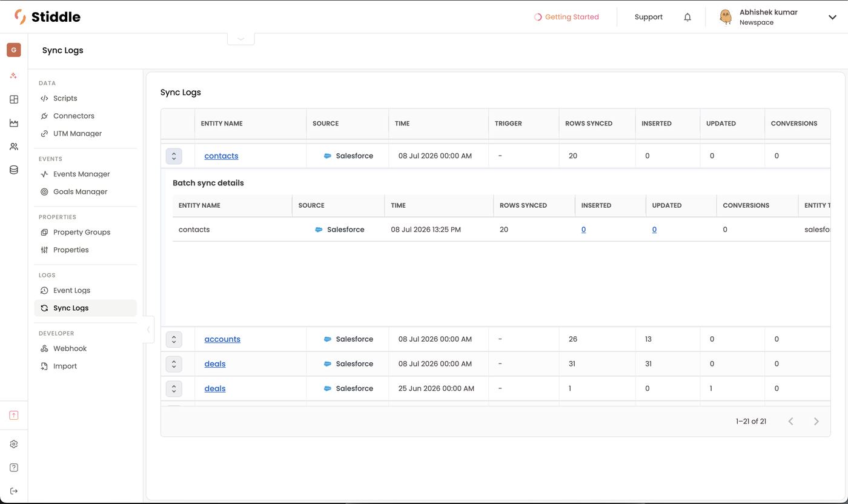Viewport: 848px width, 504px height.
Task: Click the Connectors plug icon
Action: point(44,116)
